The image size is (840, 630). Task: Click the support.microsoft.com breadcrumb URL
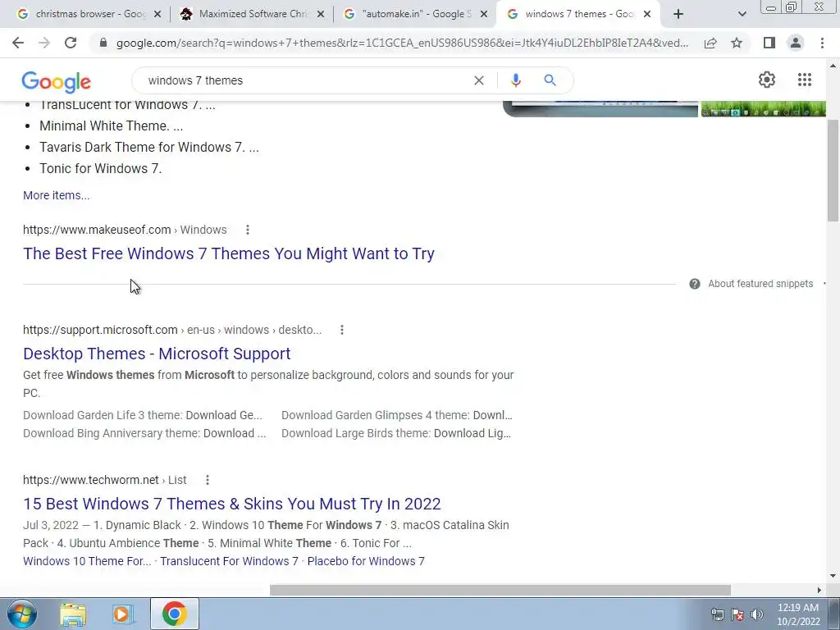172,330
